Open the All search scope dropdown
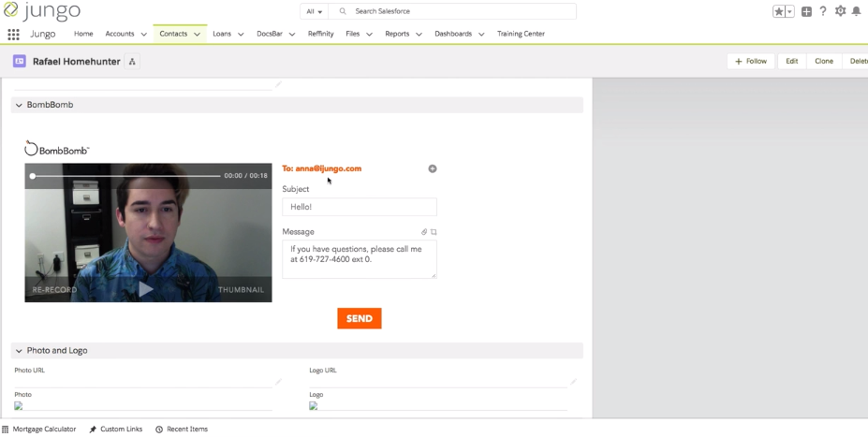Image resolution: width=868 pixels, height=437 pixels. click(x=314, y=11)
